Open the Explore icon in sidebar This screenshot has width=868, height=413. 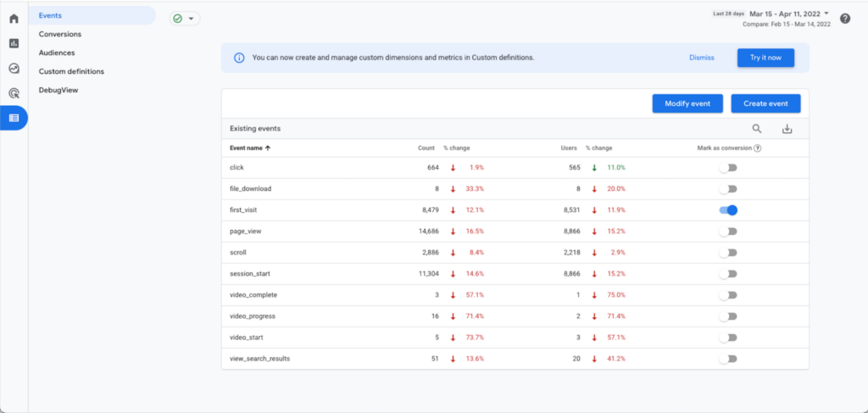(14, 69)
